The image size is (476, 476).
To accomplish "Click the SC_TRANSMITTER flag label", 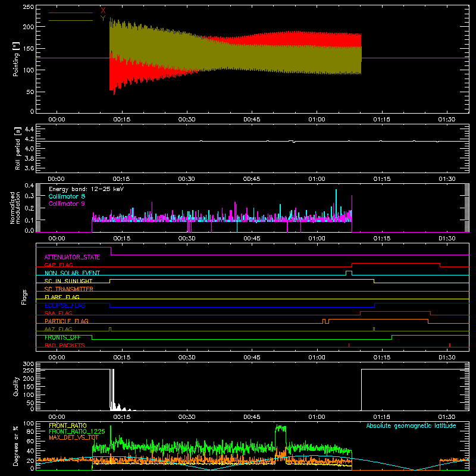I will point(68,289).
